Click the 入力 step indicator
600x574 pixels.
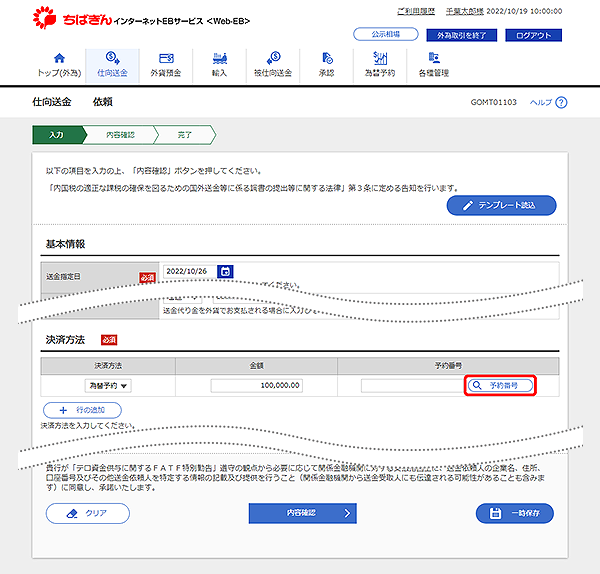59,135
